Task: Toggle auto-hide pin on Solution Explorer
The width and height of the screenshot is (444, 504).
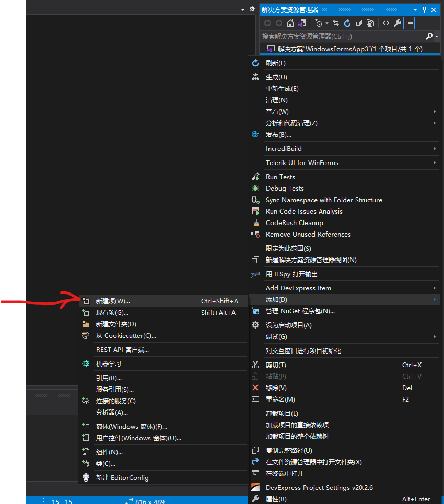Action: pyautogui.click(x=424, y=9)
